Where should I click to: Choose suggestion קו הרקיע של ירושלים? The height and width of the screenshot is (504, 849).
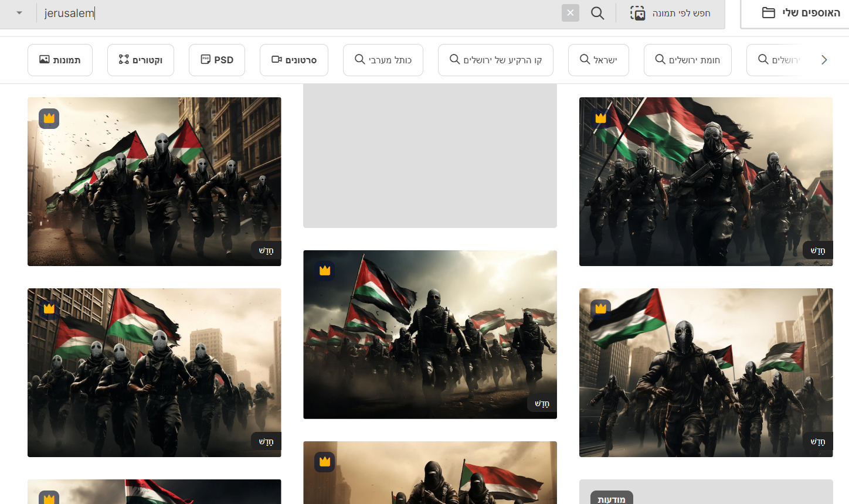[x=495, y=60]
